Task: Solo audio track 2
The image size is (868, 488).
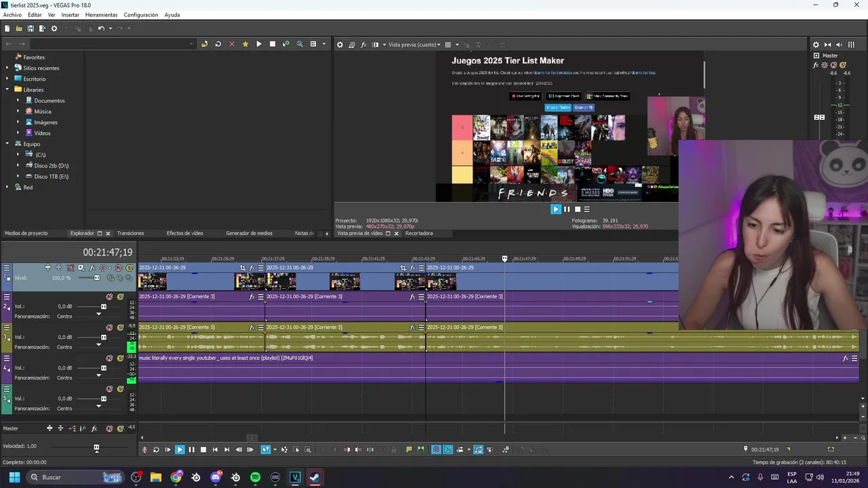Action: (x=120, y=297)
